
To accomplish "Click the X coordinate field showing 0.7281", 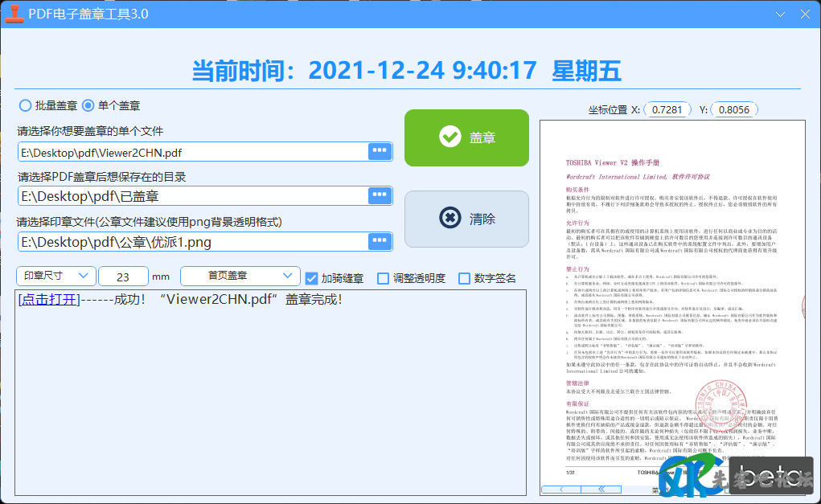I will click(x=667, y=109).
